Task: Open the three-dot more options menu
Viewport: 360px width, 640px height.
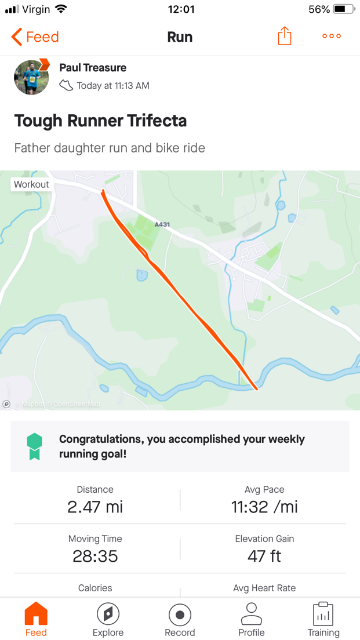Action: (331, 36)
